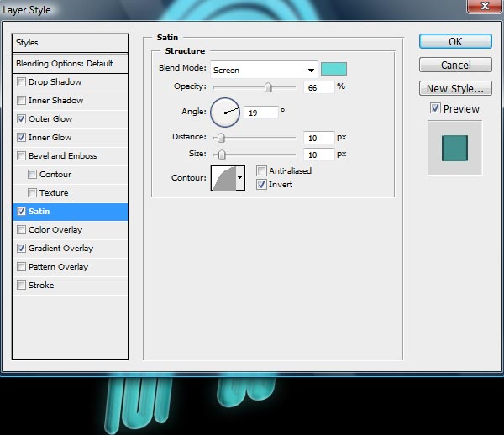Check the Contour sub-option checkbox
This screenshot has height=435, width=504.
pyautogui.click(x=32, y=175)
